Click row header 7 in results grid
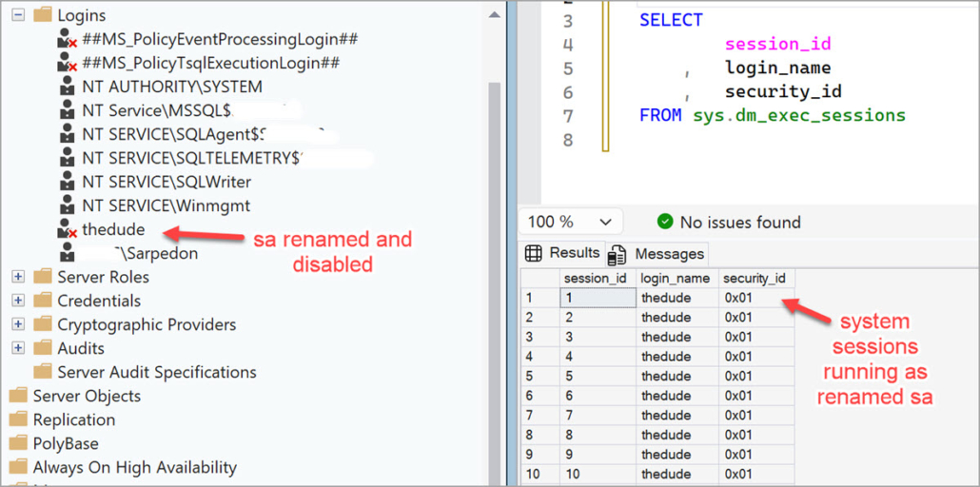 tap(540, 415)
